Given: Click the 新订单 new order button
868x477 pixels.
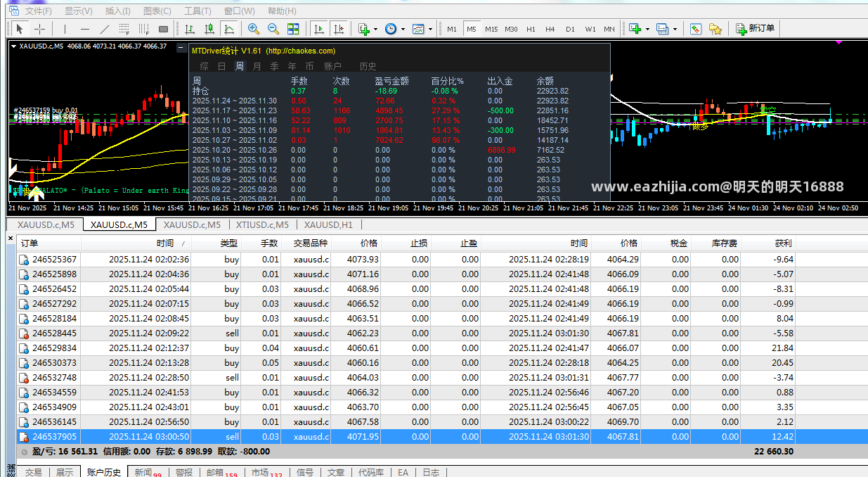Looking at the screenshot, I should 755,29.
